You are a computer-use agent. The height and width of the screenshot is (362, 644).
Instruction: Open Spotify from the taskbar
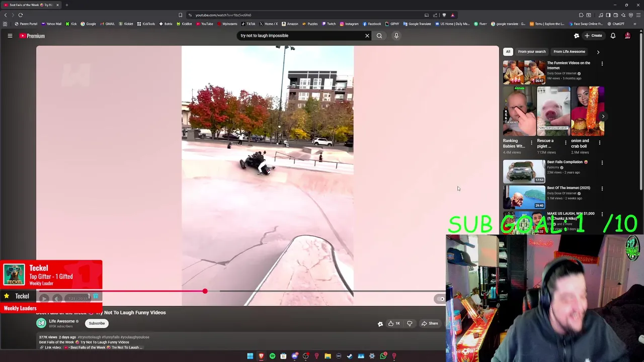(x=272, y=356)
